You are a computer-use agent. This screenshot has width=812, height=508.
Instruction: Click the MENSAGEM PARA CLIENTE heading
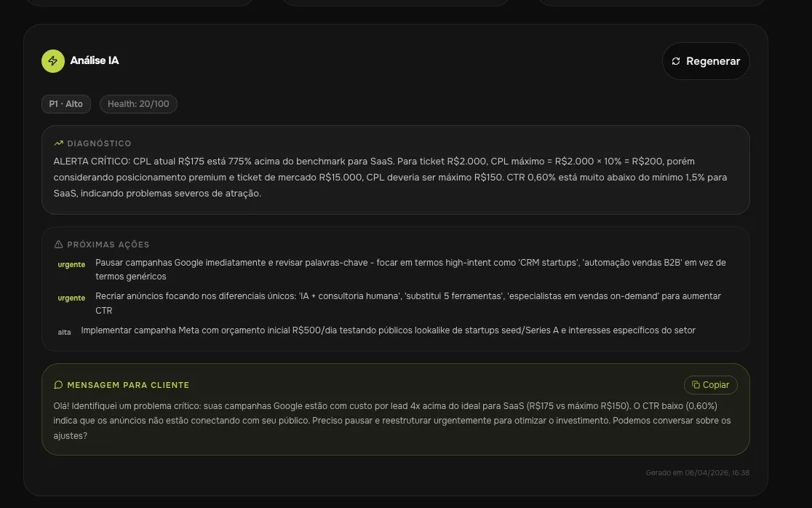[129, 385]
